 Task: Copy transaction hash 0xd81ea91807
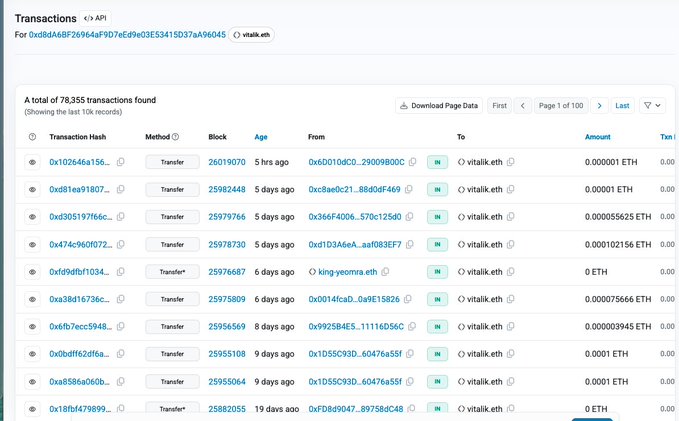[x=121, y=189]
